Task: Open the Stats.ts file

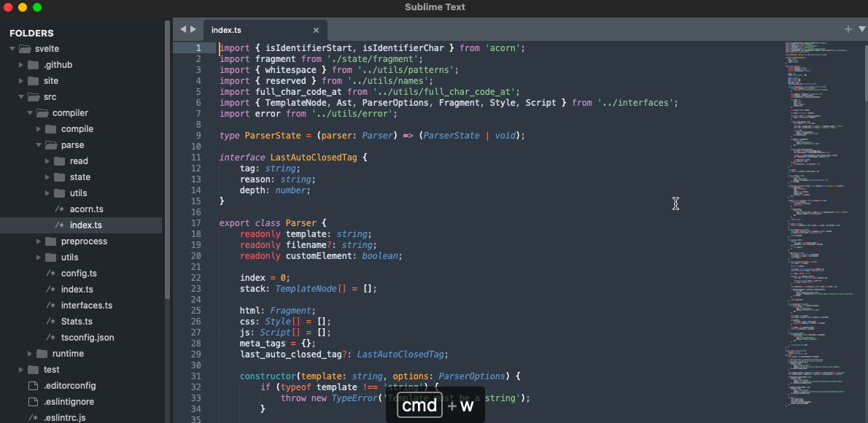Action: click(77, 321)
